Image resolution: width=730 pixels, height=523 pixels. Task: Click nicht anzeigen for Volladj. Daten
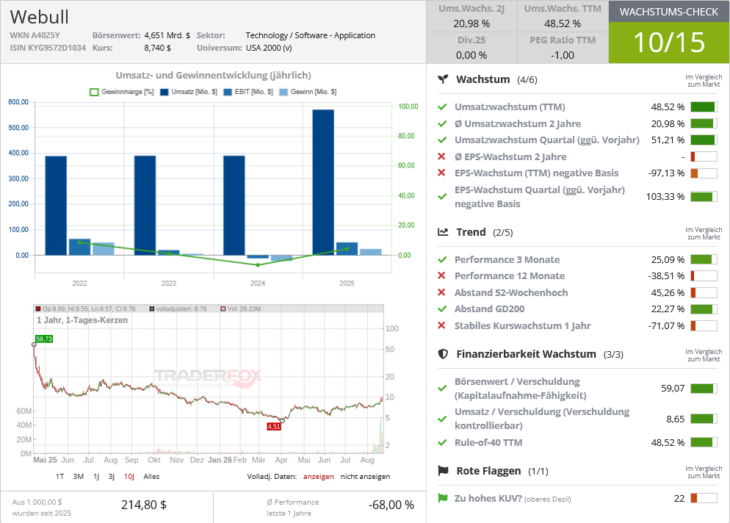click(x=365, y=476)
